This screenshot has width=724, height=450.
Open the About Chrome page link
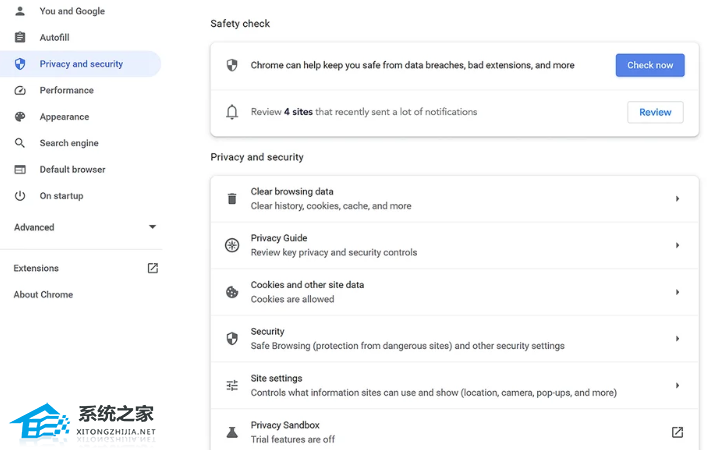pyautogui.click(x=43, y=295)
